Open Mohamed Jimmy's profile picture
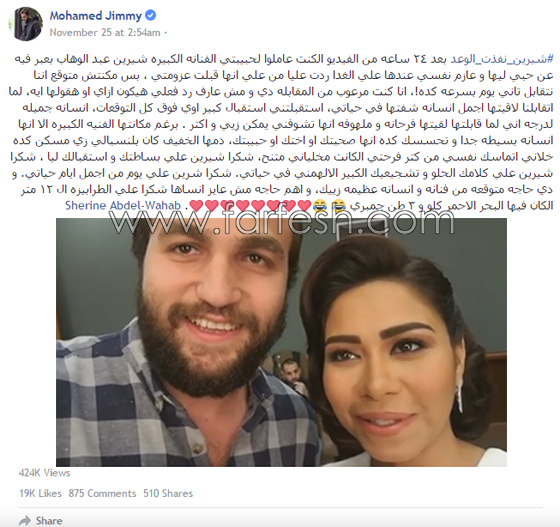Image resolution: width=560 pixels, height=527 pixels. [x=26, y=24]
